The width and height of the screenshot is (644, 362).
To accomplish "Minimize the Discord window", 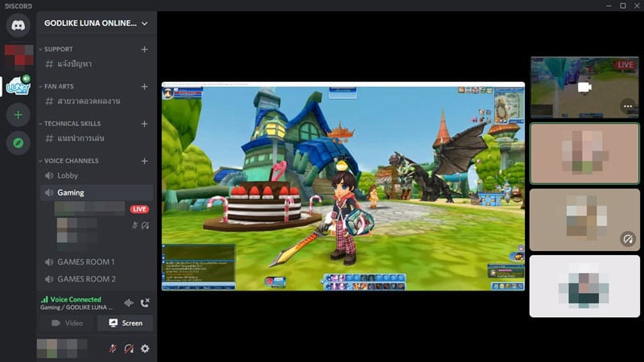I will (609, 6).
